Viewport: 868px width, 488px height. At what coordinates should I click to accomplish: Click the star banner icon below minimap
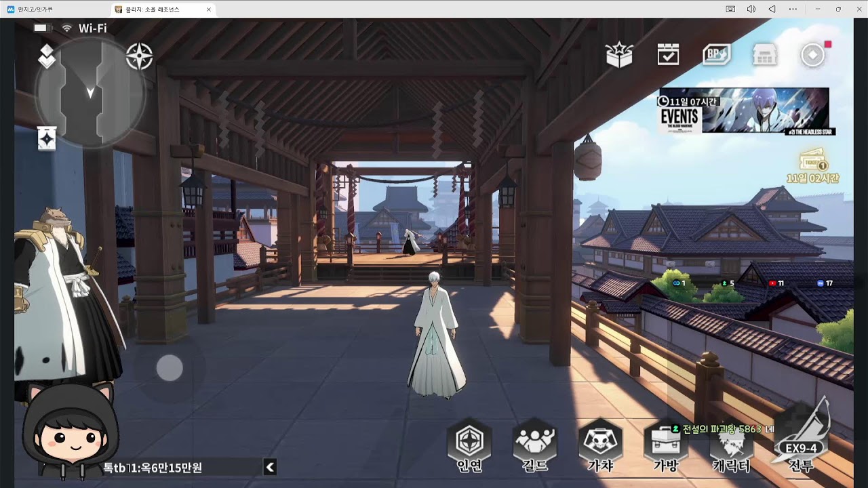click(x=47, y=138)
